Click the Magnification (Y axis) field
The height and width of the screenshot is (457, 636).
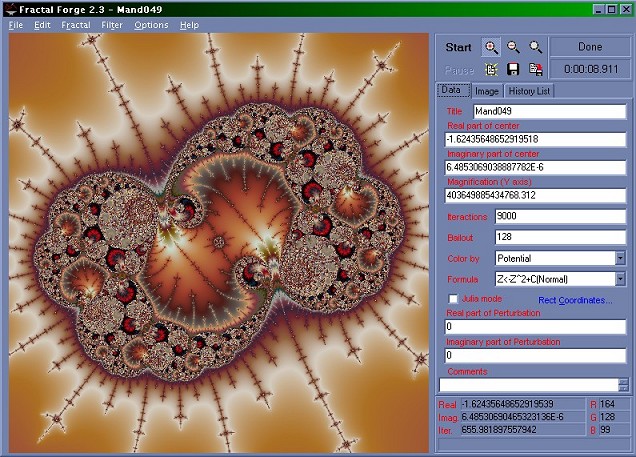[x=535, y=195]
